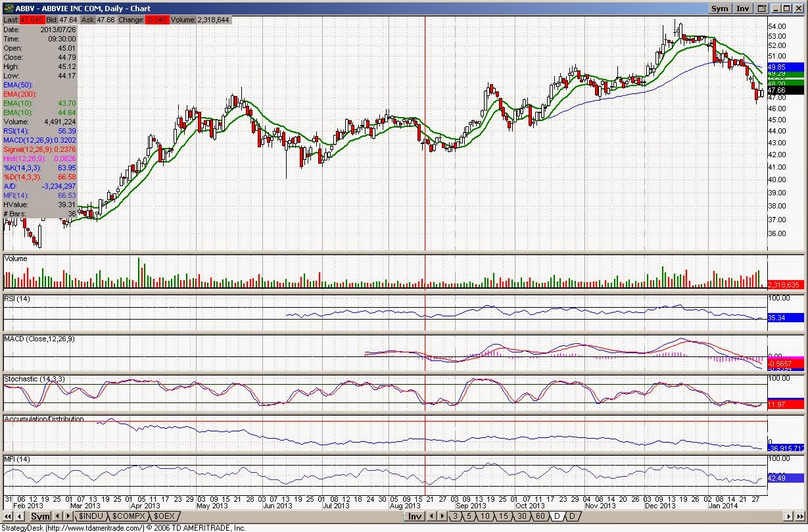Click the Stochastic (14,3,3) panel label
808x532 pixels.
(x=34, y=379)
